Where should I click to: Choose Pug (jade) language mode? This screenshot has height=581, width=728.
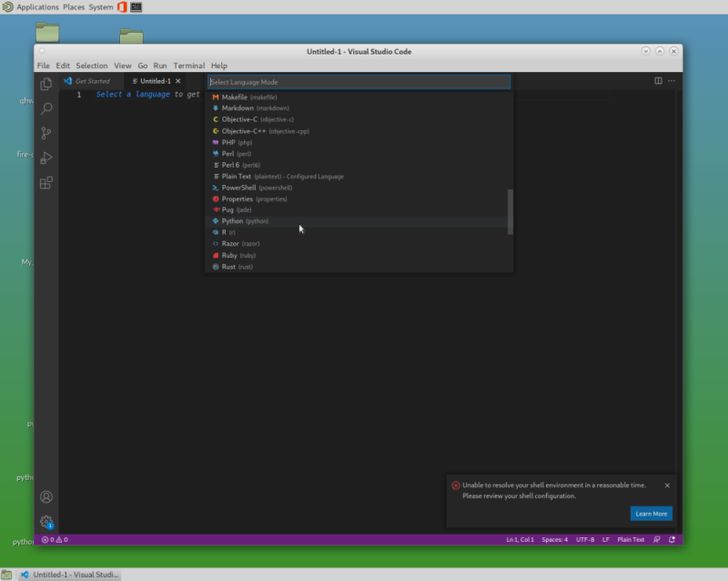point(359,209)
